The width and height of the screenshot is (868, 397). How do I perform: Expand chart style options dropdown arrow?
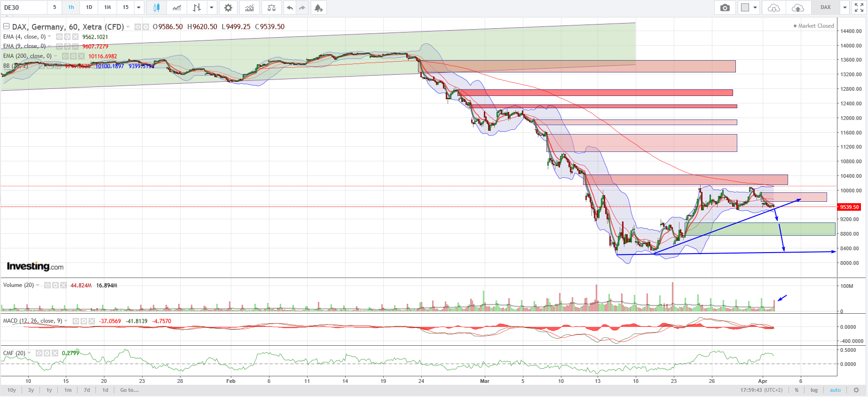coord(212,8)
